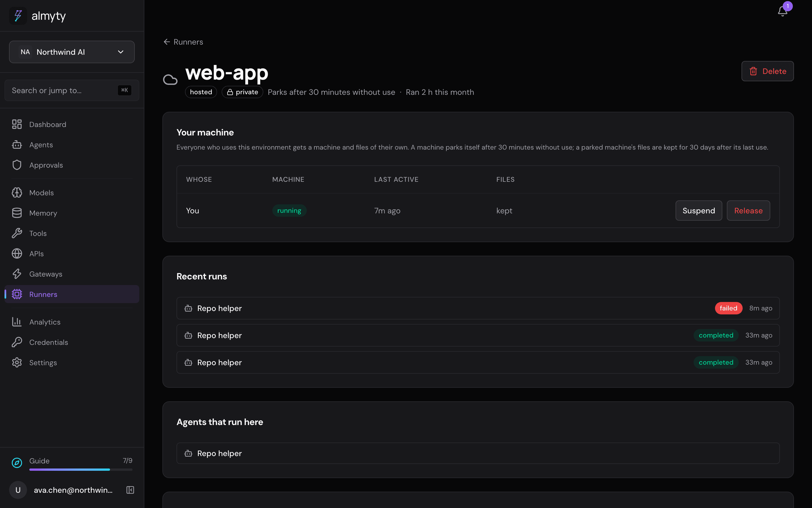812x508 pixels.
Task: Click the running status pill
Action: click(289, 211)
